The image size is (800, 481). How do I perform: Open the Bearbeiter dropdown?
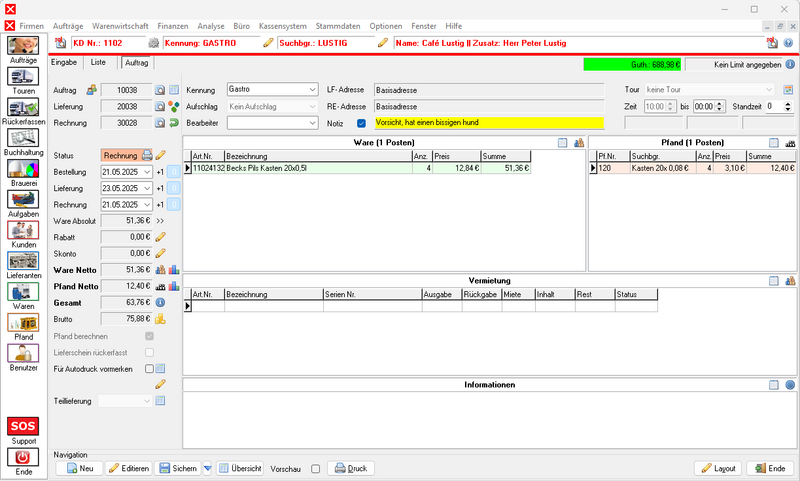pyautogui.click(x=311, y=123)
